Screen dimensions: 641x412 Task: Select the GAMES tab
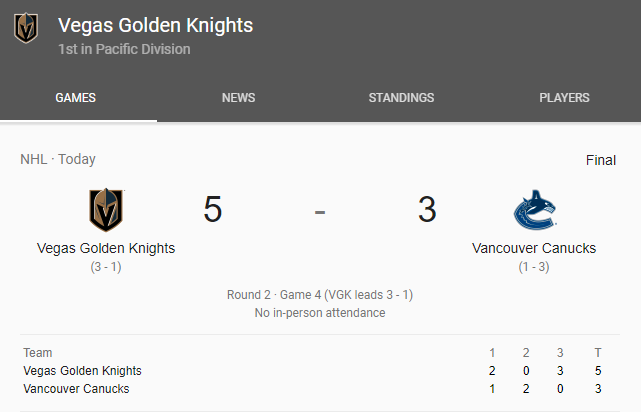pyautogui.click(x=76, y=98)
